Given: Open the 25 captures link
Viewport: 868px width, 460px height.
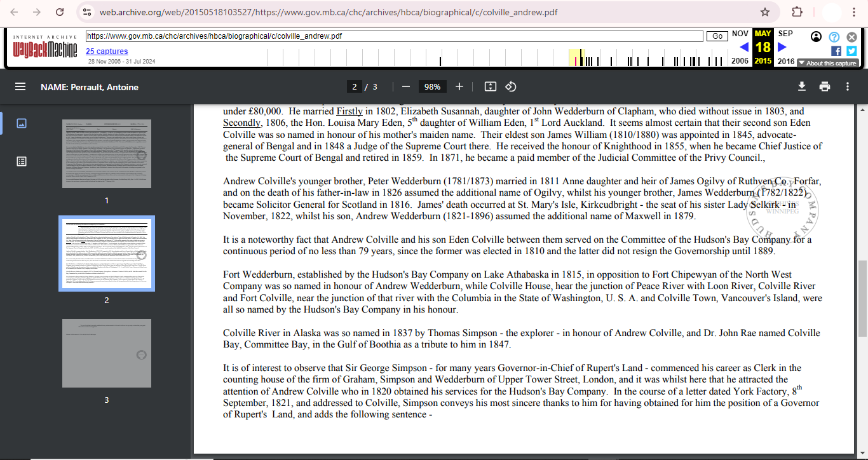Looking at the screenshot, I should pyautogui.click(x=107, y=51).
